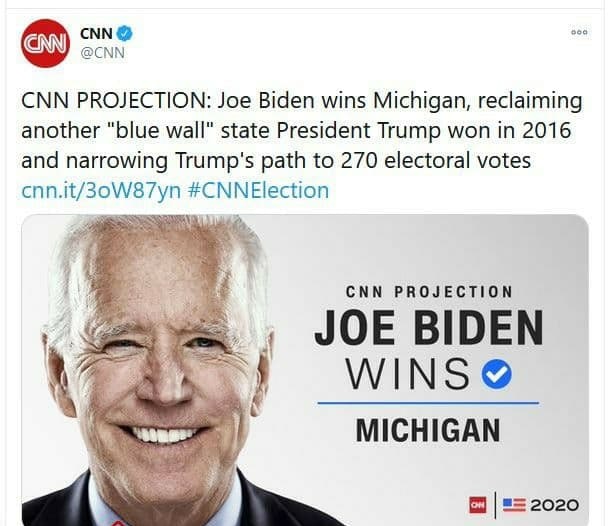Open the #CNNElection hashtag

(258, 191)
